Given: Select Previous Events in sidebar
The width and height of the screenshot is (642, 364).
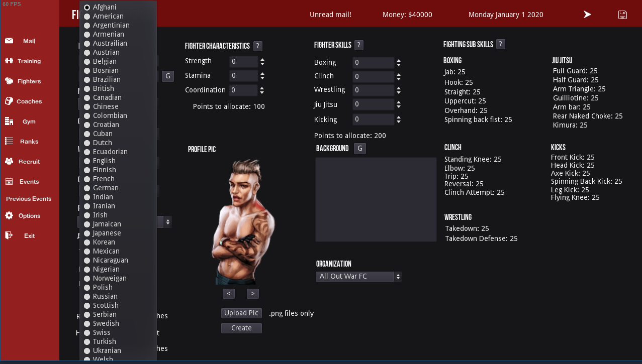Looking at the screenshot, I should [x=29, y=199].
